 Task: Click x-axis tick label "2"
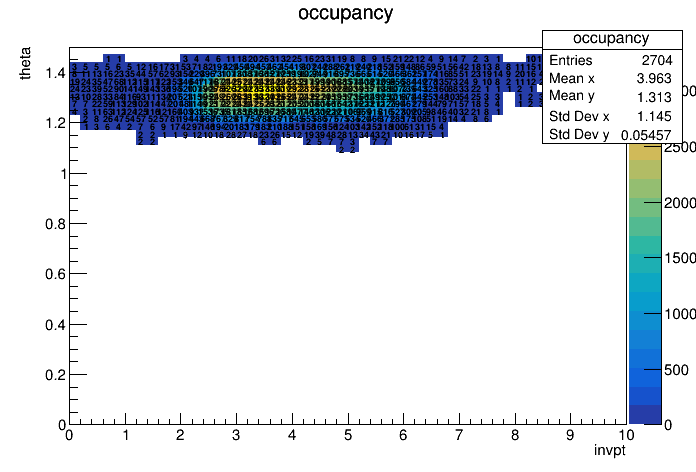(180, 435)
